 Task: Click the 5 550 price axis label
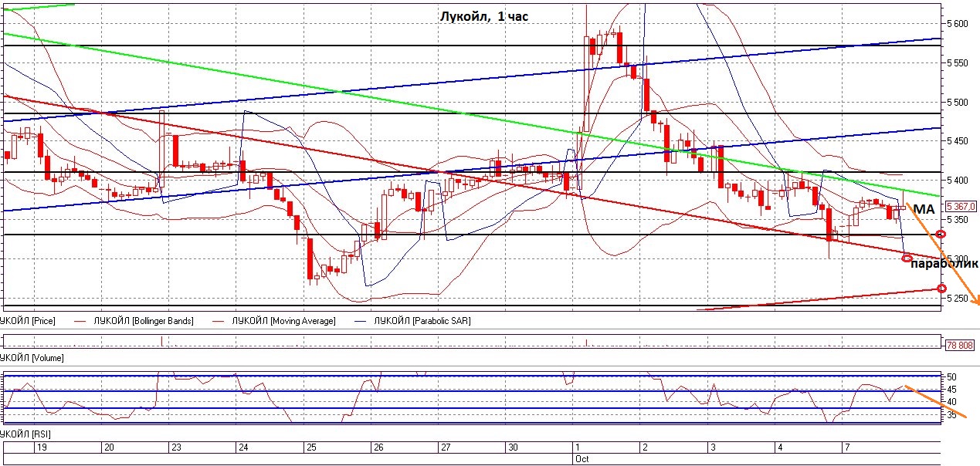(x=958, y=63)
